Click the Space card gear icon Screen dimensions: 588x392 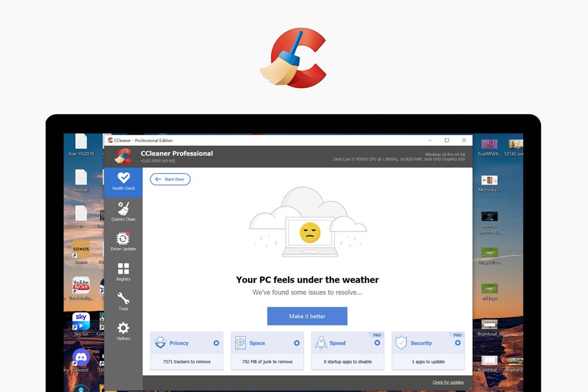coord(296,343)
